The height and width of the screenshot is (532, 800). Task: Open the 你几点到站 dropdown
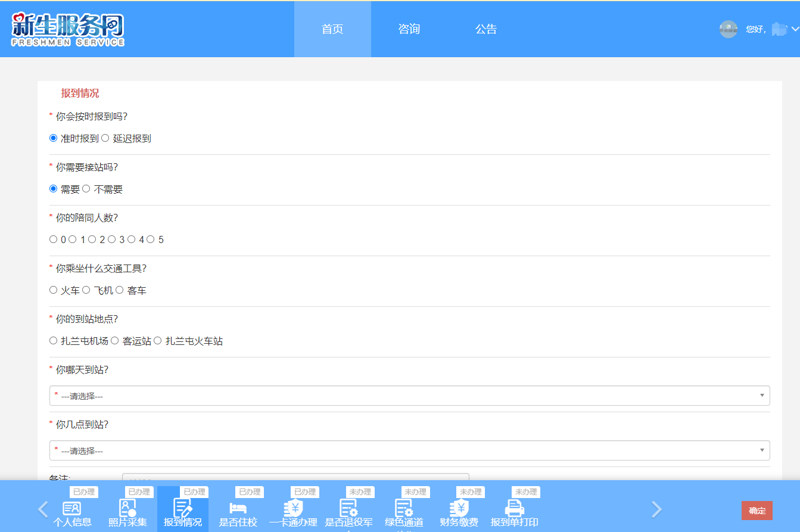click(410, 450)
